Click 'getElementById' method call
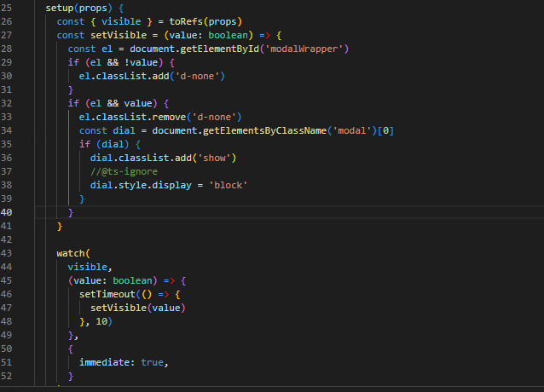The width and height of the screenshot is (544, 392). coord(220,49)
